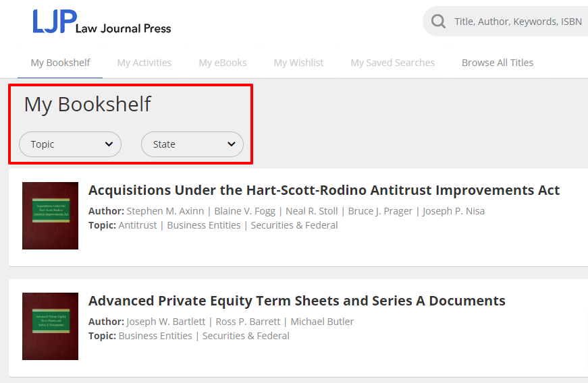This screenshot has height=383, width=588.
Task: Click the search field for Title, Author, Keywords
Action: pos(517,22)
